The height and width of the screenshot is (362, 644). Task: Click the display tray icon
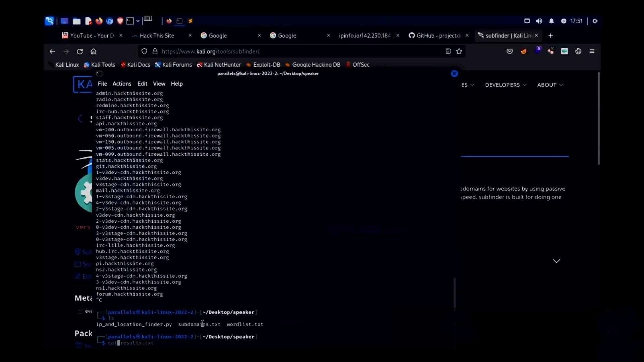527,21
